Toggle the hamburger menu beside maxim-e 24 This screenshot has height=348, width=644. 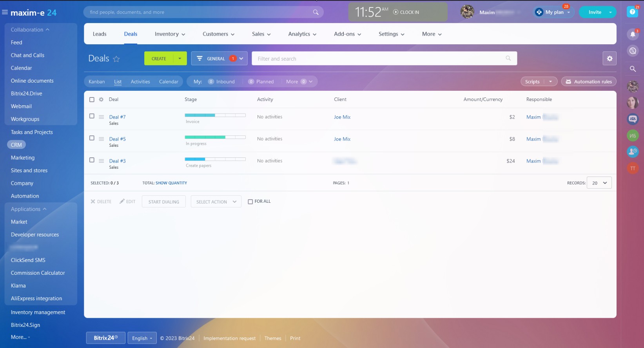[5, 12]
